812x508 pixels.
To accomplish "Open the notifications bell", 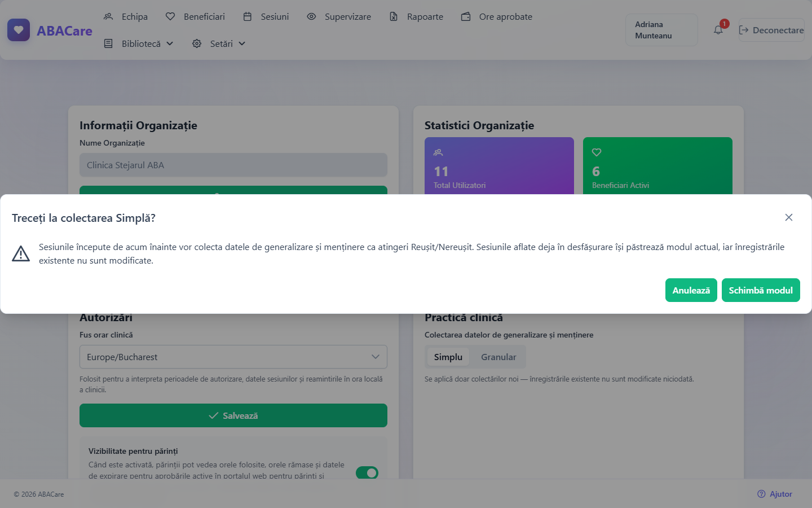I will pyautogui.click(x=718, y=30).
